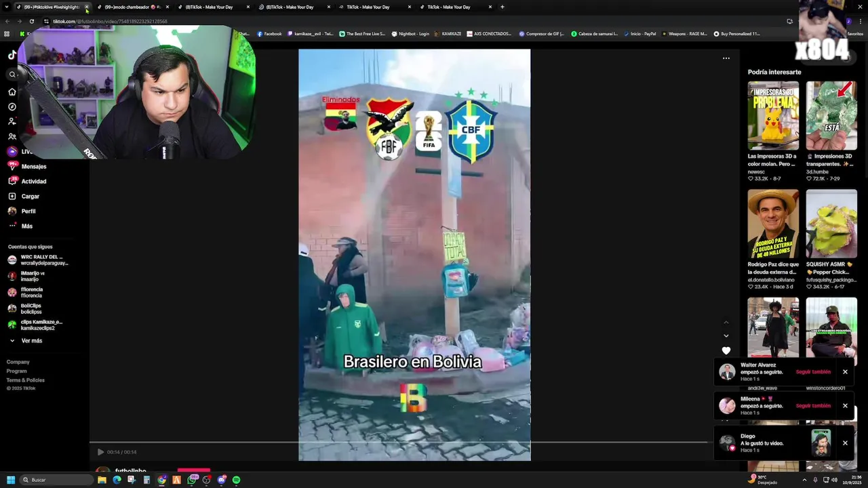Viewport: 868px width, 488px height.
Task: Open the Nightbot - Login bookmark
Action: tap(410, 34)
